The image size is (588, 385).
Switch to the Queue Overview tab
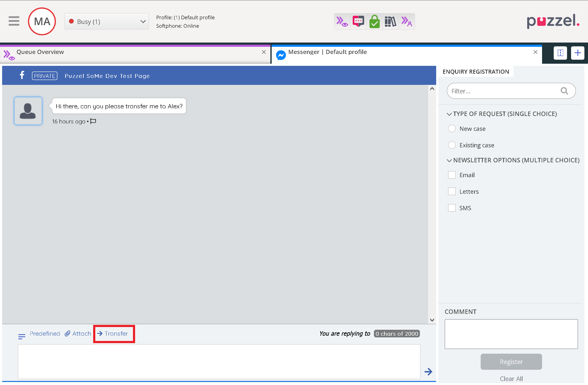pos(40,52)
